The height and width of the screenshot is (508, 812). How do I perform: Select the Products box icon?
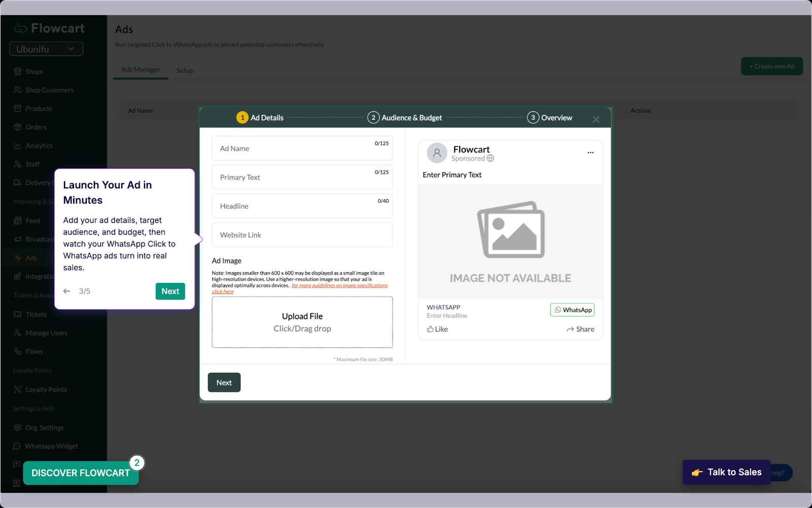[18, 109]
